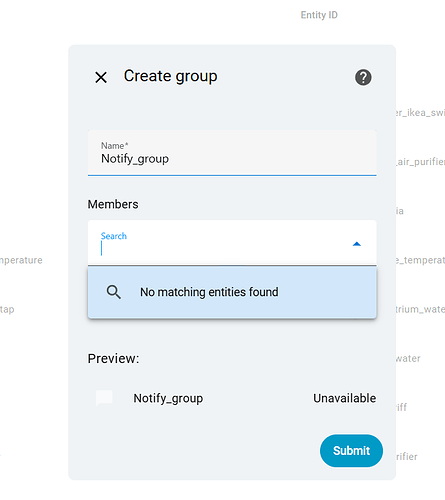
Task: Open the Notify_group preview entity row
Action: [232, 398]
